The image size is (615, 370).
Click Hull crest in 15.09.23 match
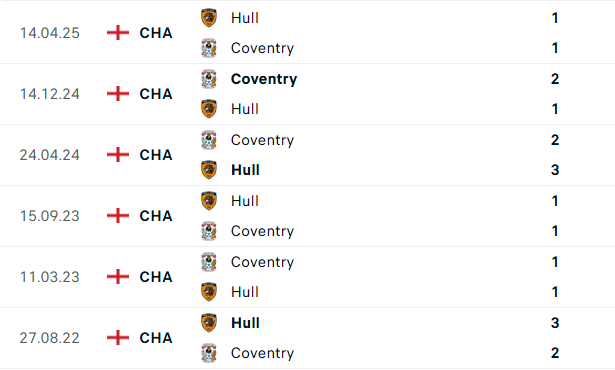pos(209,201)
